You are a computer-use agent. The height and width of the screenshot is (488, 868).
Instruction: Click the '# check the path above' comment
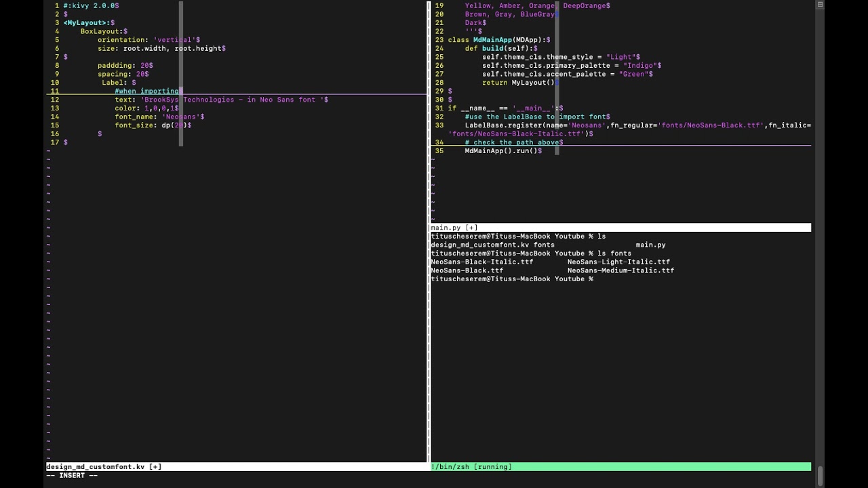click(x=513, y=142)
